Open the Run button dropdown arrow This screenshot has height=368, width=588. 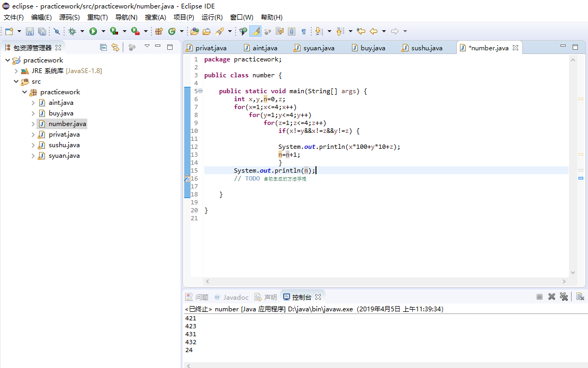(103, 31)
